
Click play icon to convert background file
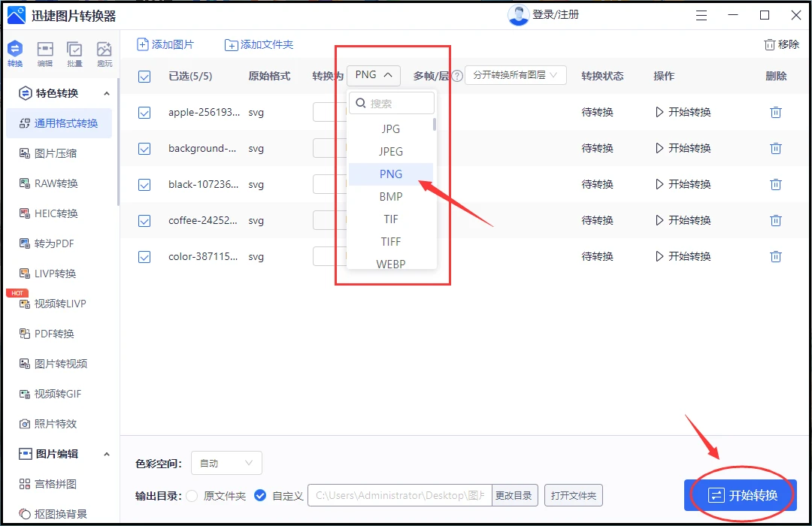pyautogui.click(x=659, y=148)
